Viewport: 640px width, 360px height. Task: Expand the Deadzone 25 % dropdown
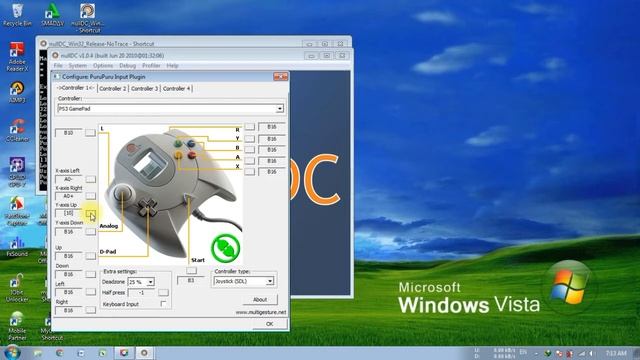pos(151,282)
